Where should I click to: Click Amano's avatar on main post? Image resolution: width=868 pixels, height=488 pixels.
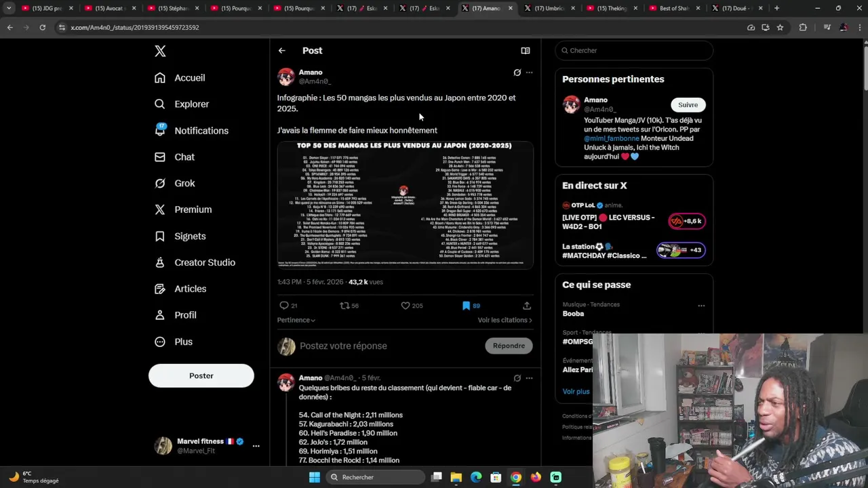click(286, 77)
